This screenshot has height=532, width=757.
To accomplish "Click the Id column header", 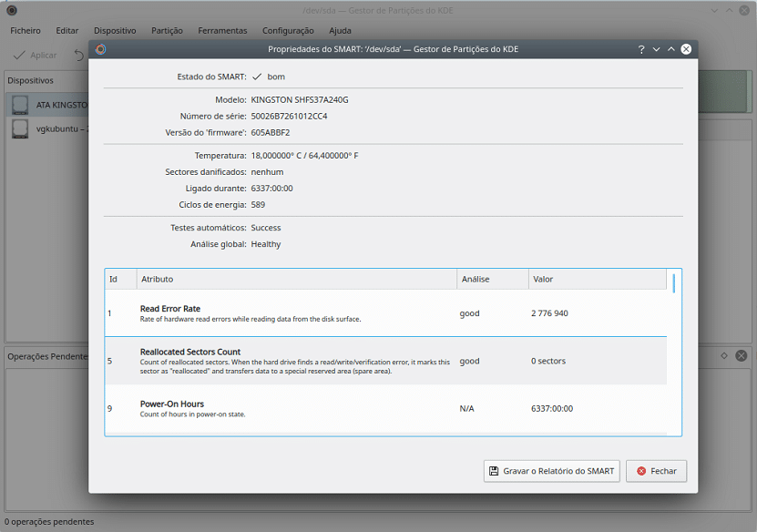I will pos(120,279).
